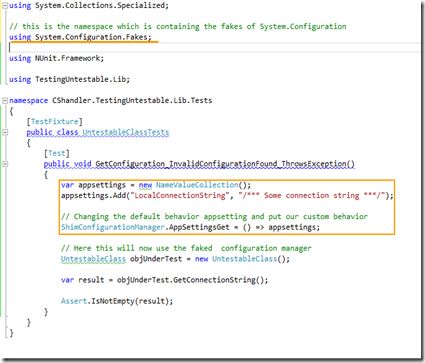Image resolution: width=425 pixels, height=363 pixels.
Task: Collapse the GetConfiguration test method outline
Action: pyautogui.click(x=5, y=164)
